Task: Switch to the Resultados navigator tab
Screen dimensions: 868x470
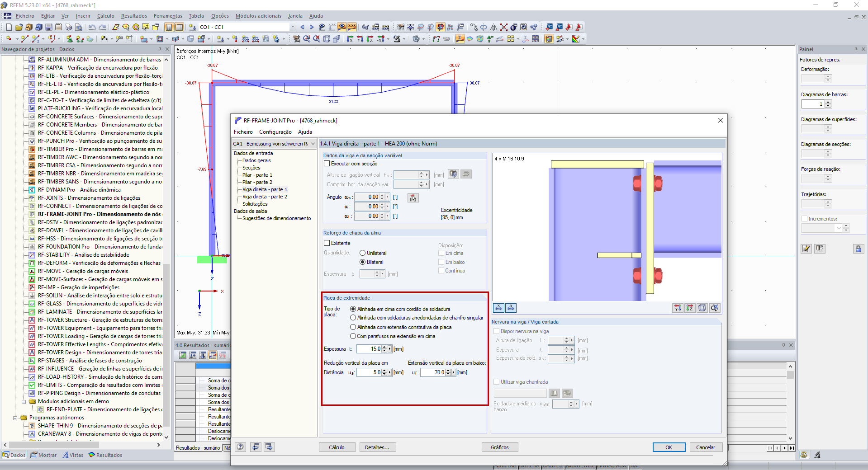Action: (105, 455)
